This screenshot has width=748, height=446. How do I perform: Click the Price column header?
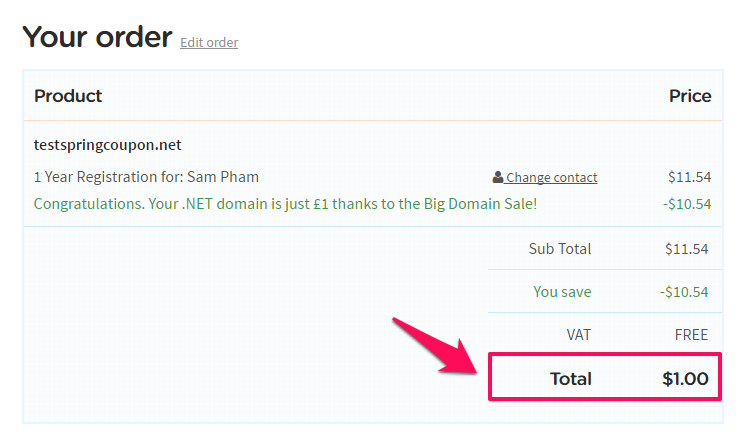click(x=690, y=96)
